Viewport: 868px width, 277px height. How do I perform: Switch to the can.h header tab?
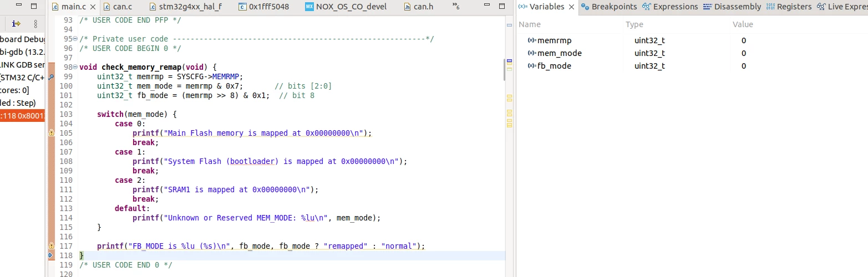pyautogui.click(x=418, y=7)
